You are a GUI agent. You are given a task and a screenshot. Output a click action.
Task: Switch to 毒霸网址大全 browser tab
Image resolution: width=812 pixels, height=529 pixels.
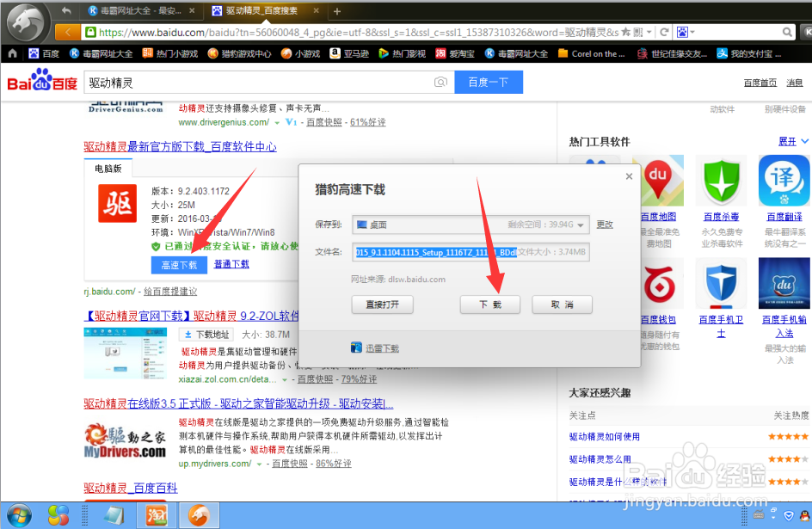click(x=141, y=11)
